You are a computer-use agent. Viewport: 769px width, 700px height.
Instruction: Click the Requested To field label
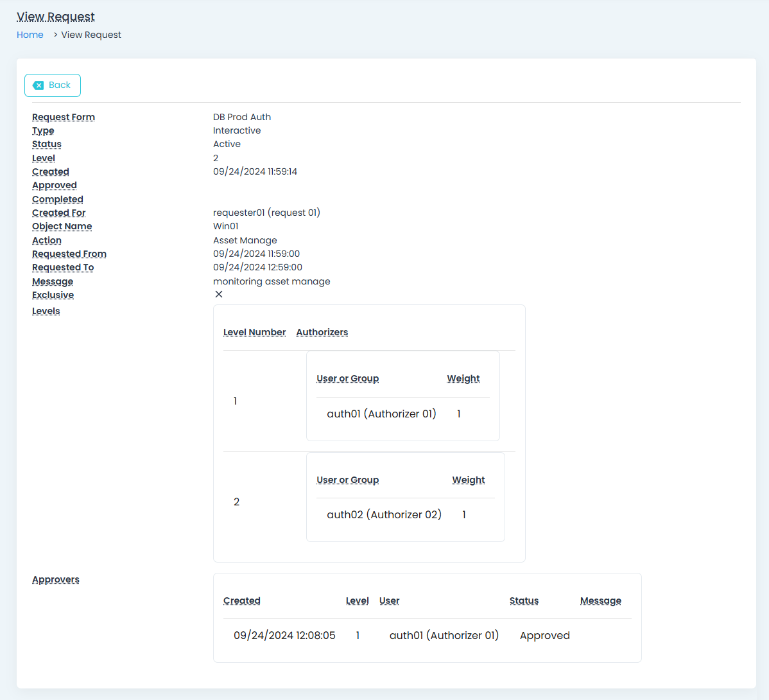pyautogui.click(x=63, y=267)
